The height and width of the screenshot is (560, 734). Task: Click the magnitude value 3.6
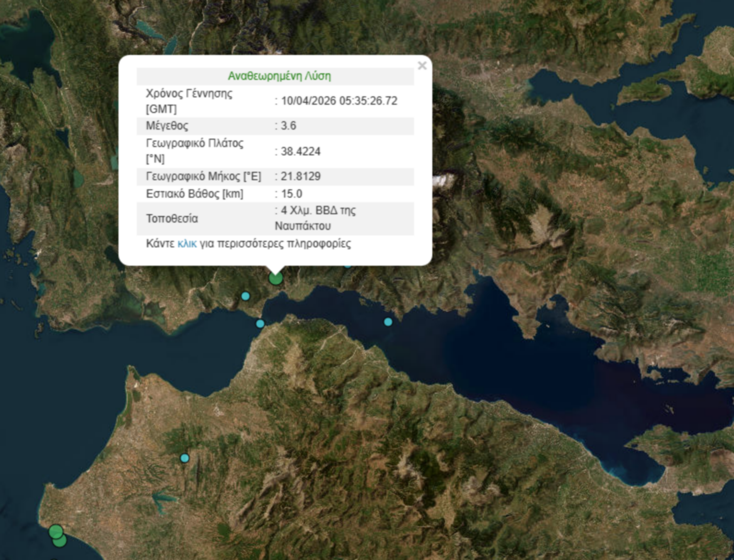click(288, 126)
